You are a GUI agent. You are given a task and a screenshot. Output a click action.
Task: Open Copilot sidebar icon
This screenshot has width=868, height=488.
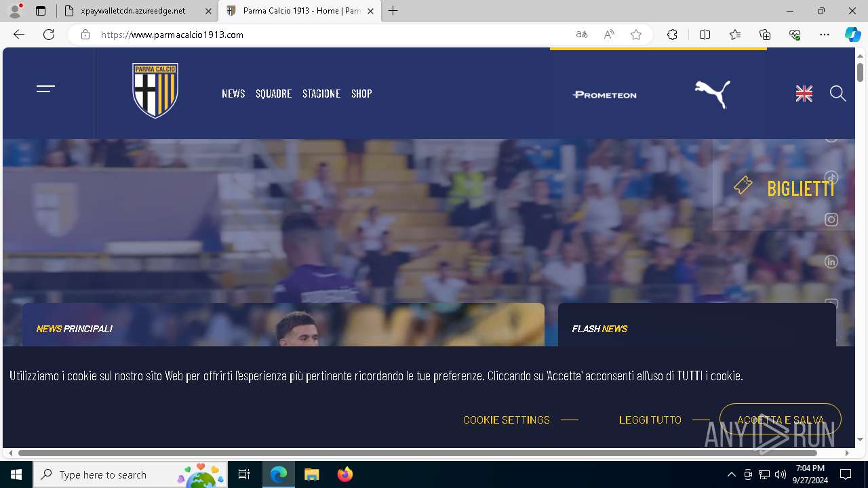tap(853, 35)
